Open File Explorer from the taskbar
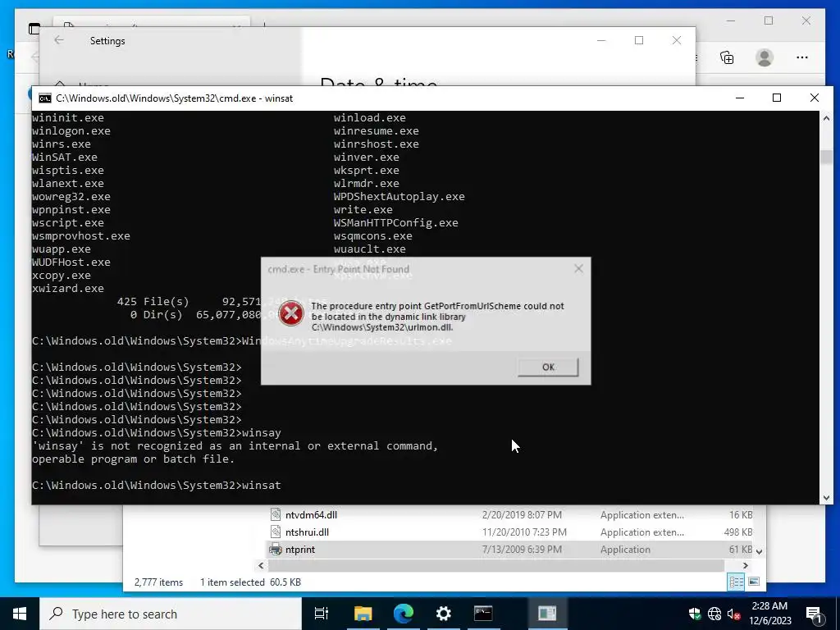840x630 pixels. 363,614
